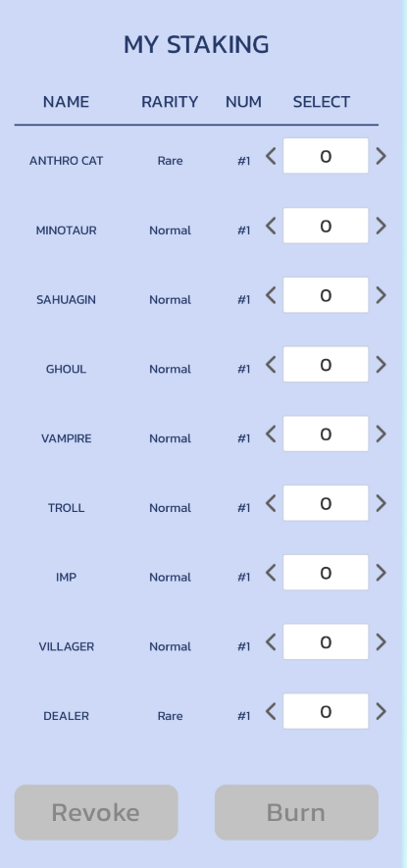Decrease ANTHRO CAT selection with left arrow
The width and height of the screenshot is (407, 868).
(x=271, y=156)
